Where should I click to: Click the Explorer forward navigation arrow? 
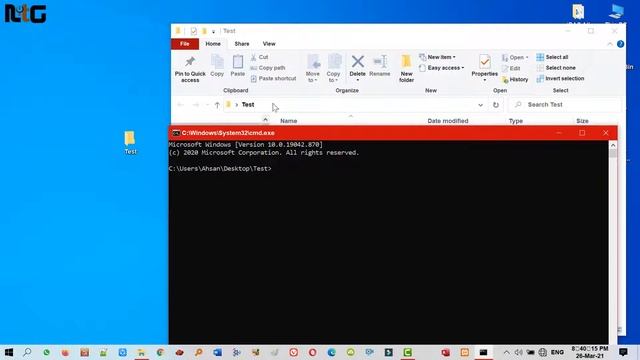tap(196, 105)
